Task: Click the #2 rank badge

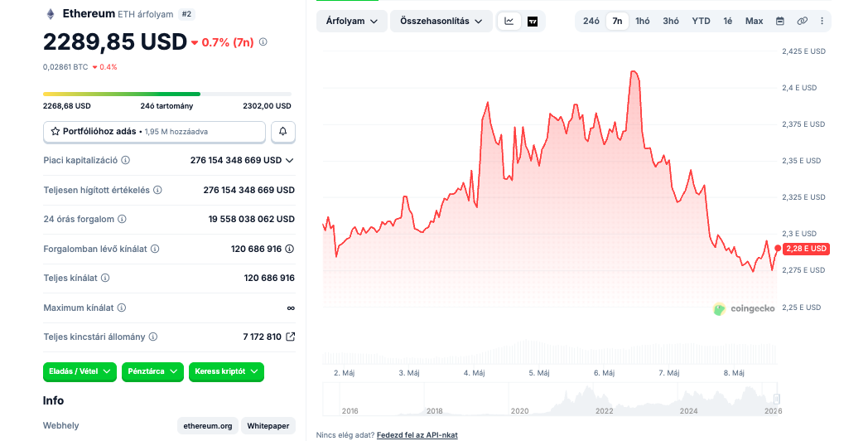Action: pos(186,14)
